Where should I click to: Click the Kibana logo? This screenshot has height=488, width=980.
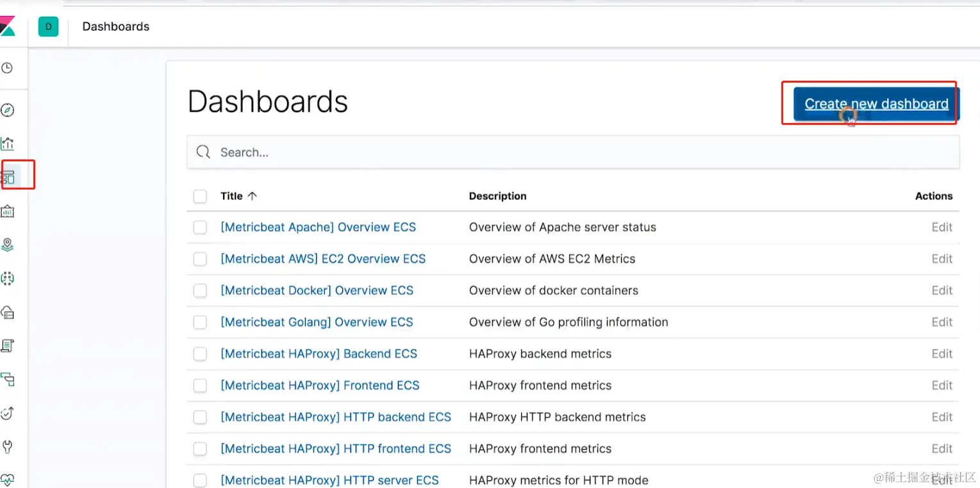(x=7, y=26)
